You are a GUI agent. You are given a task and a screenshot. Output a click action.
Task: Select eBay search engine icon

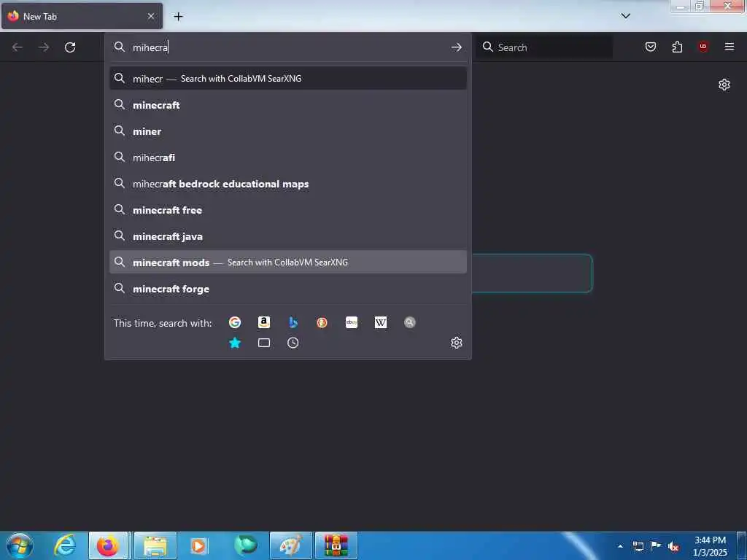coord(352,322)
